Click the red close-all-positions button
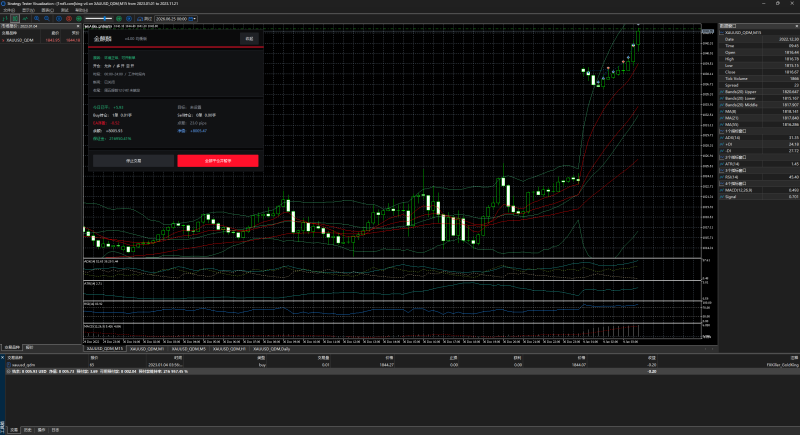The width and height of the screenshot is (800, 435). click(218, 161)
